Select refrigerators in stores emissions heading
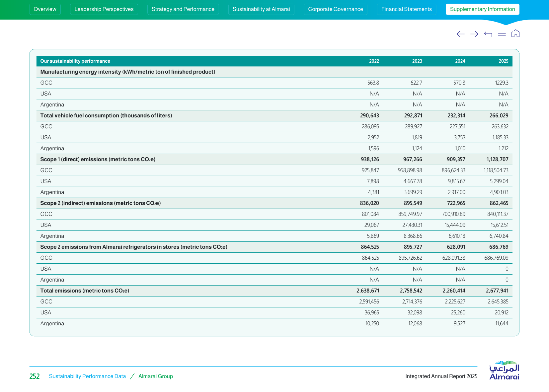The width and height of the screenshot is (549, 392). click(134, 247)
